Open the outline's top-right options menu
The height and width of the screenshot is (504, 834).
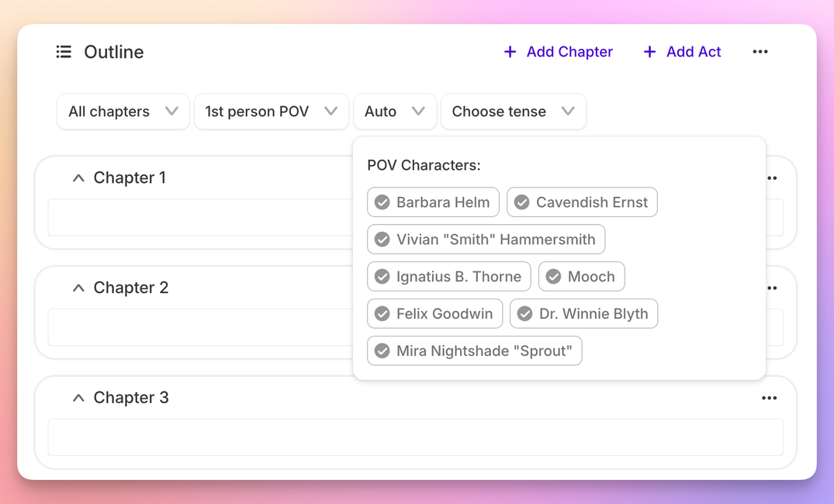coord(760,51)
